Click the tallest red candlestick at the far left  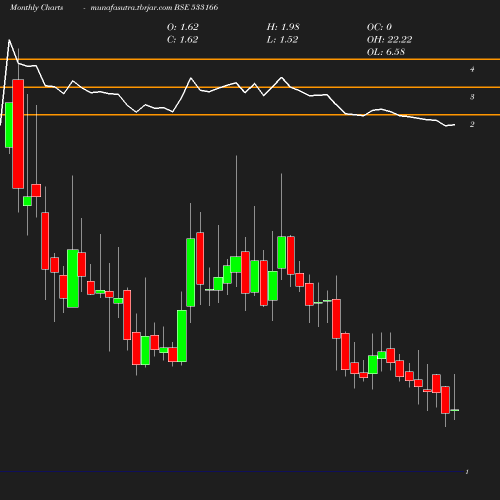[x=18, y=134]
